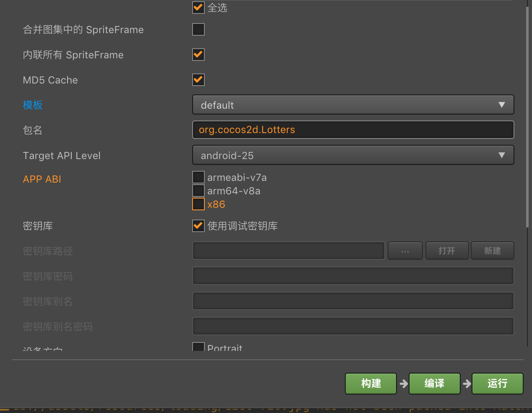Uncheck the 全选 checkbox

(198, 8)
